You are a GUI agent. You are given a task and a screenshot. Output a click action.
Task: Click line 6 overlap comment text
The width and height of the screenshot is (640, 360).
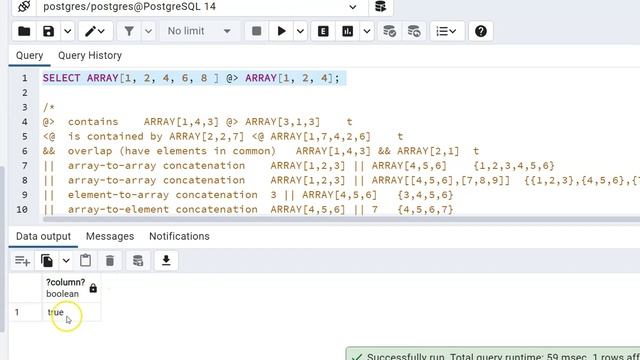click(260, 151)
